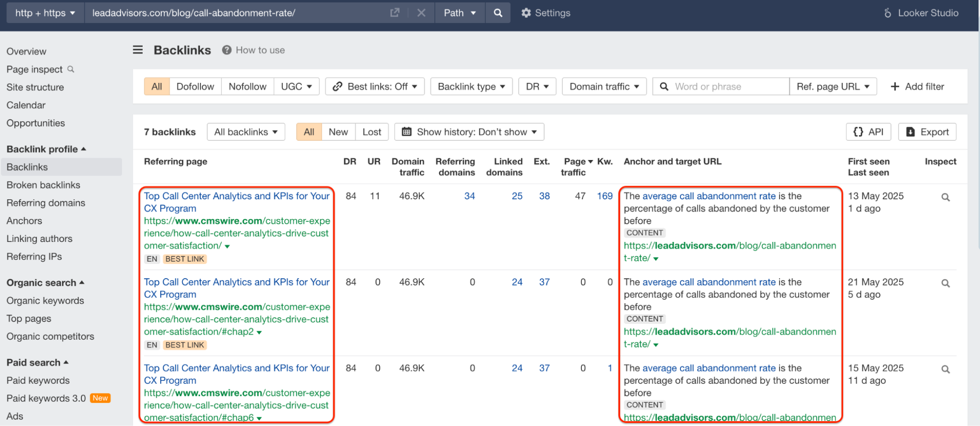Collapse Organic search section
The image size is (980, 426).
pos(46,283)
